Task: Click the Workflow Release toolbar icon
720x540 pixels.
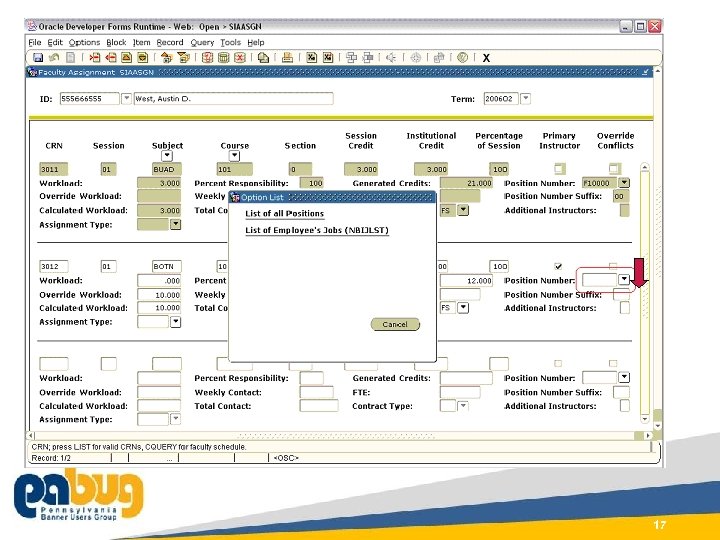Action: 367,57
